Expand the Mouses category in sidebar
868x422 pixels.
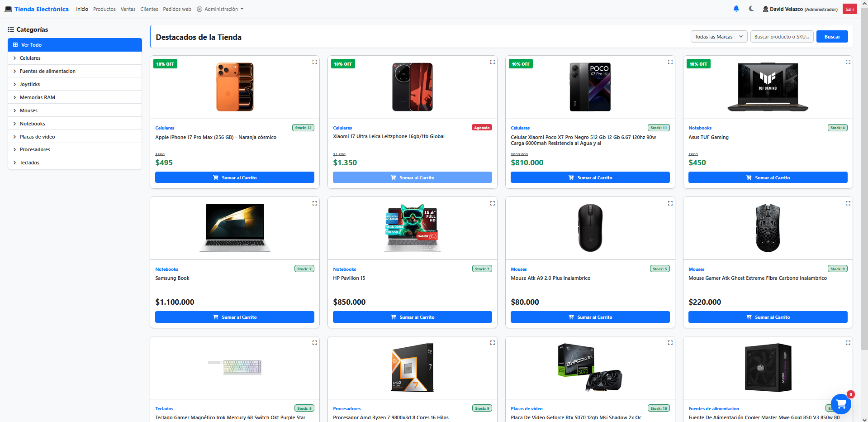tap(75, 110)
